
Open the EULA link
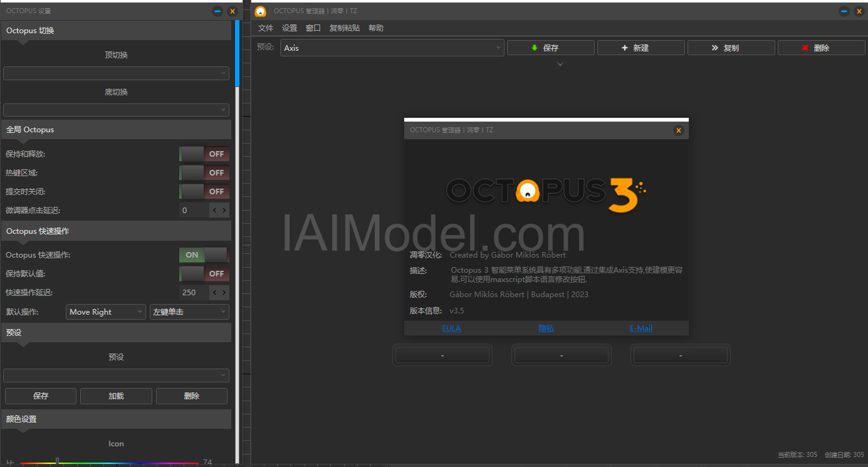(x=451, y=328)
